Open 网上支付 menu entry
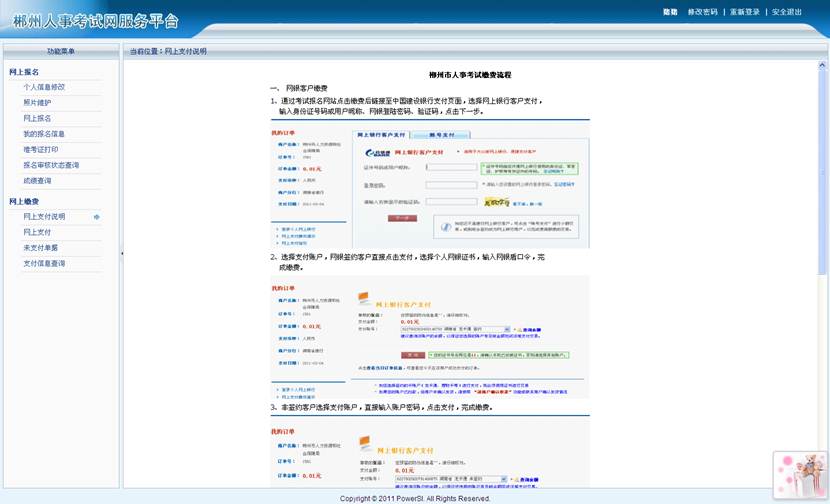 click(x=37, y=232)
